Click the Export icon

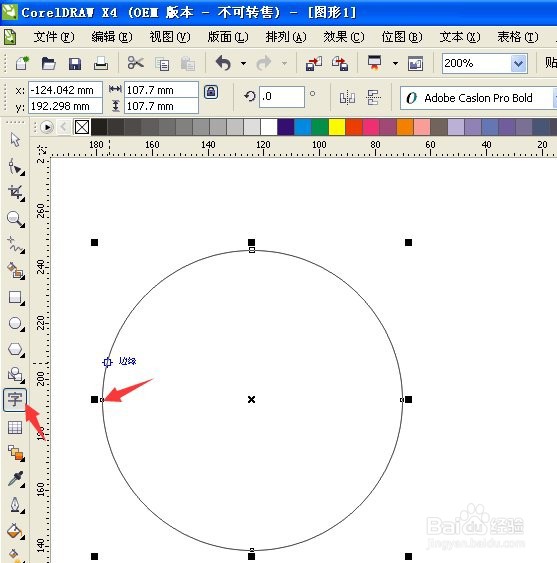pyautogui.click(x=340, y=64)
